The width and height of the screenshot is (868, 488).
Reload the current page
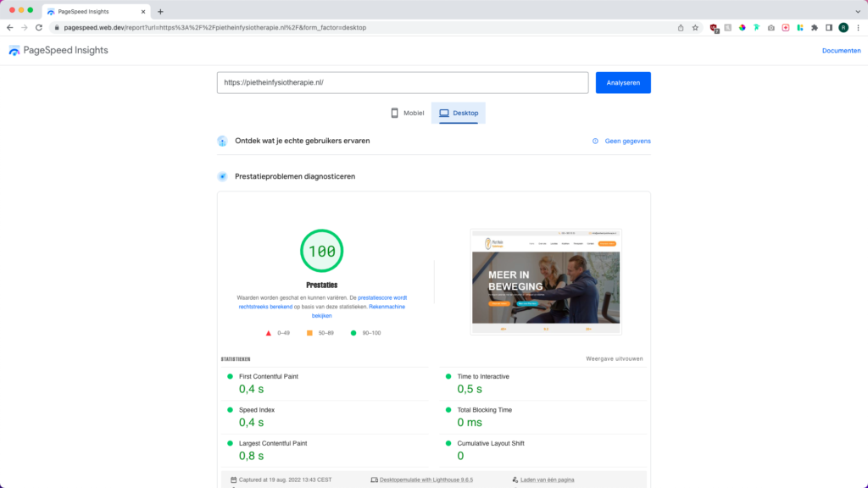pyautogui.click(x=38, y=27)
